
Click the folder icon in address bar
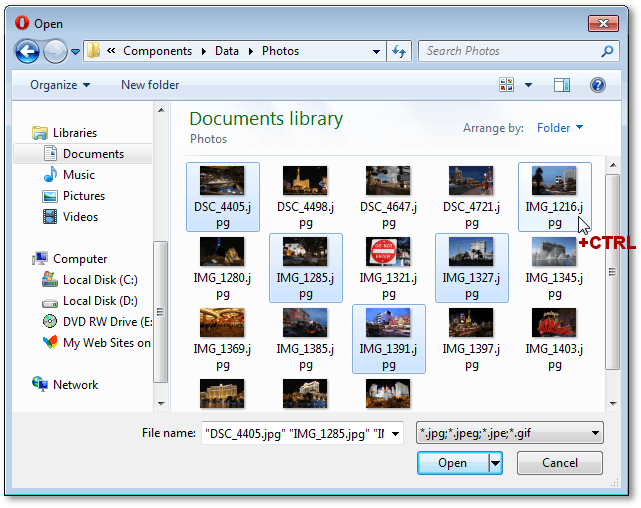[x=94, y=51]
